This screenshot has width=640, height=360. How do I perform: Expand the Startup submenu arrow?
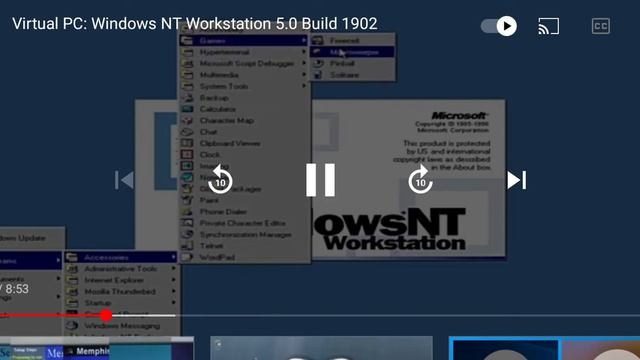(173, 303)
